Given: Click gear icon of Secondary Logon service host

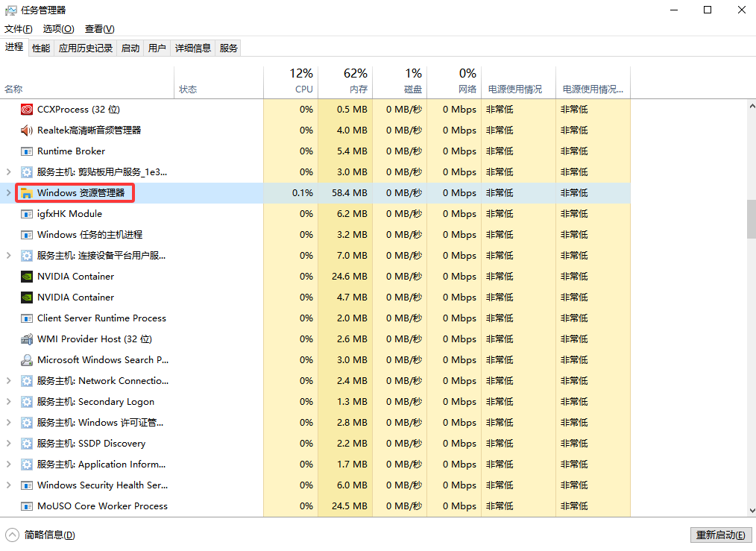Looking at the screenshot, I should [27, 402].
